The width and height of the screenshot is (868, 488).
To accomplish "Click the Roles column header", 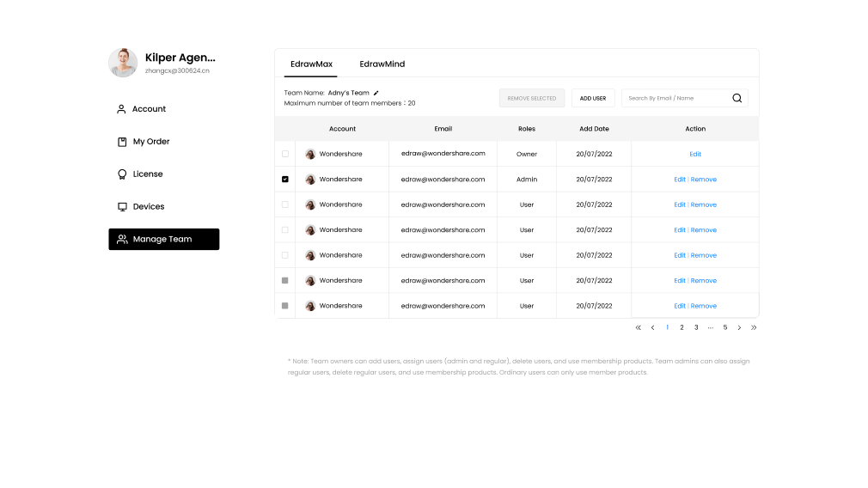I will point(527,129).
